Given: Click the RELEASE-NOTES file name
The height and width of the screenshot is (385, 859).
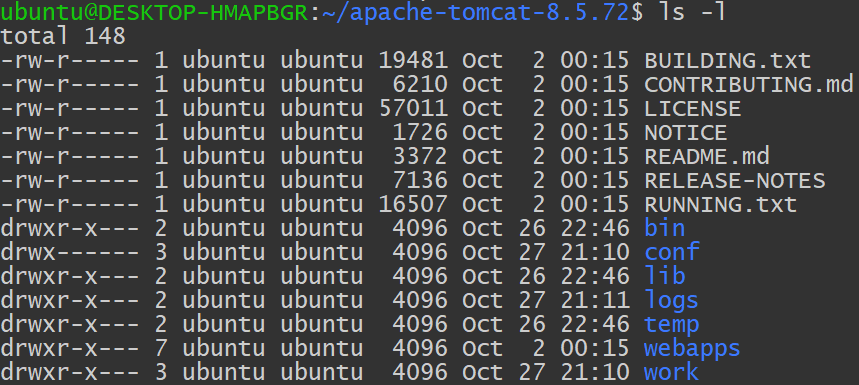Looking at the screenshot, I should click(x=735, y=181).
